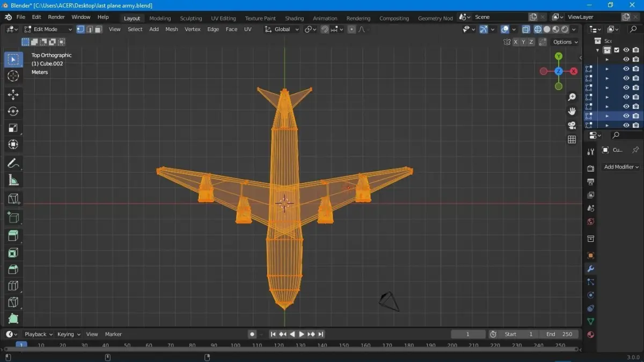Image resolution: width=644 pixels, height=362 pixels.
Task: Open the Render properties tab
Action: click(x=591, y=168)
